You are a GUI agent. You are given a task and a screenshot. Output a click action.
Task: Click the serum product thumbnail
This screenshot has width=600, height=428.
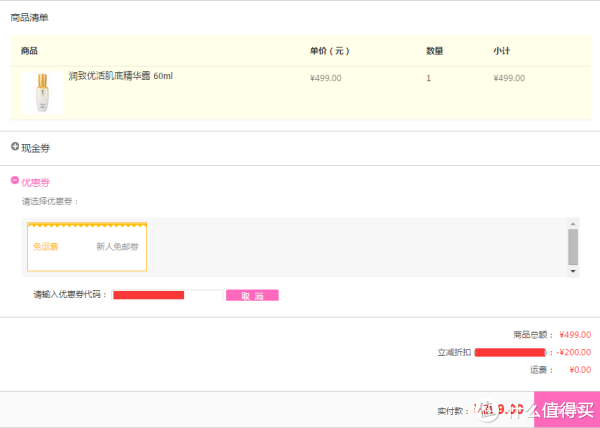pyautogui.click(x=42, y=93)
